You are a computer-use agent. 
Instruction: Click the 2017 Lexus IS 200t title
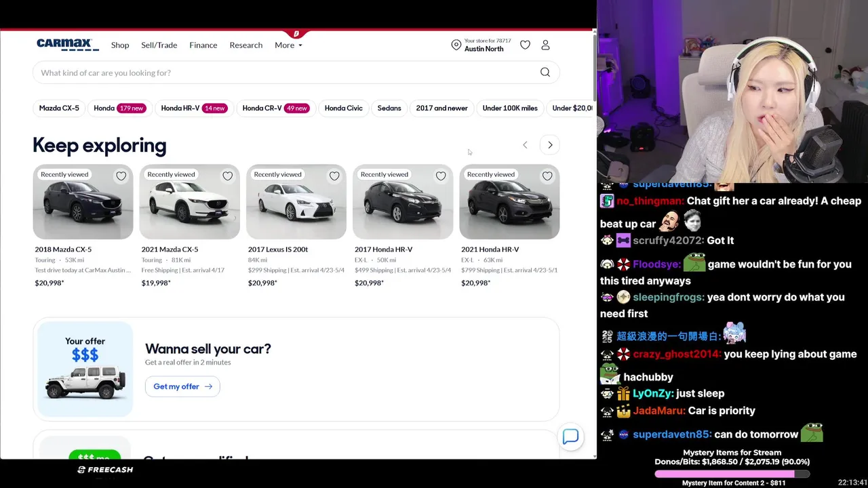tap(278, 249)
